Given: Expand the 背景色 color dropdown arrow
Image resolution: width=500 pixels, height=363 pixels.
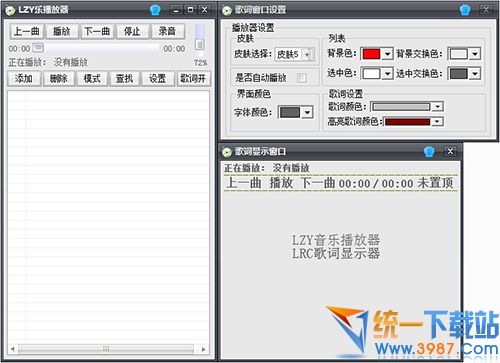Looking at the screenshot, I should tap(387, 54).
